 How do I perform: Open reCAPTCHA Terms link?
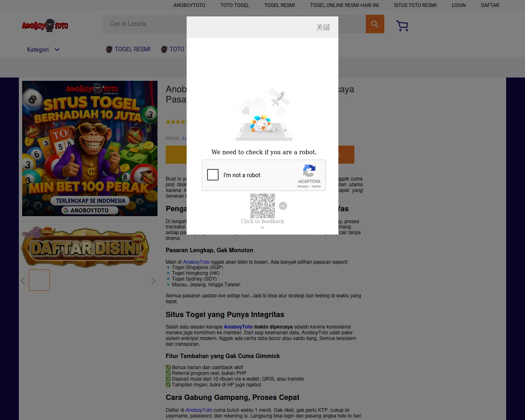click(316, 187)
